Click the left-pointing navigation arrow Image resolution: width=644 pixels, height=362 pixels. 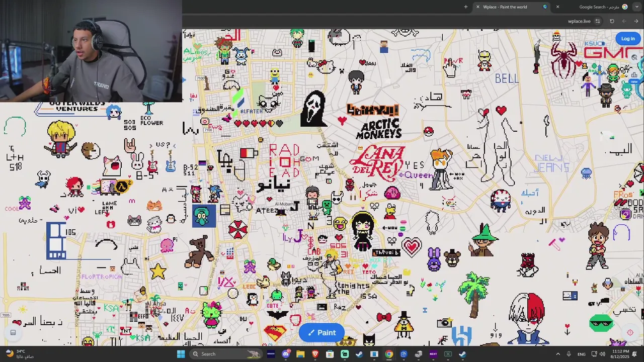(624, 21)
